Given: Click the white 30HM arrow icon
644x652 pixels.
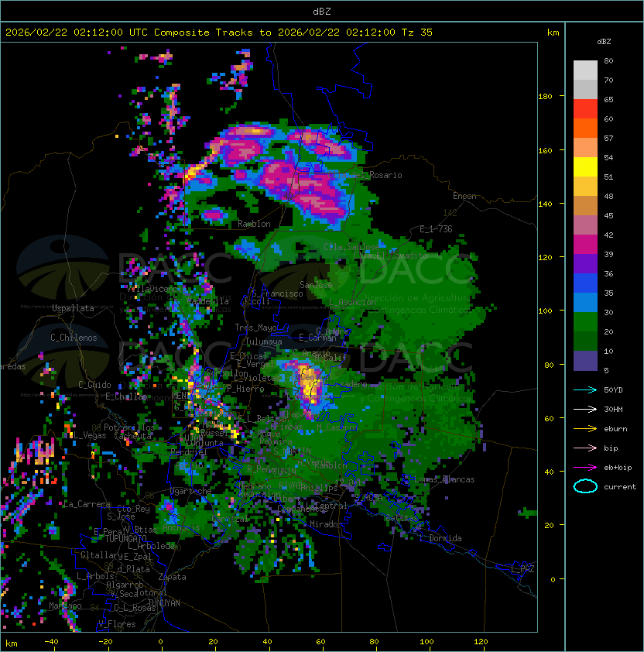Looking at the screenshot, I should (x=585, y=409).
